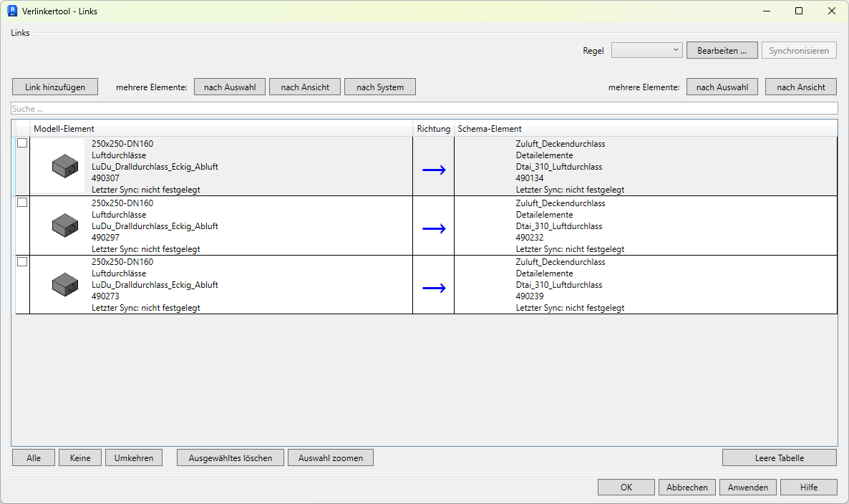Click the air diffuser thumbnail for element 490273
Screen dimensions: 849x504
[64, 284]
